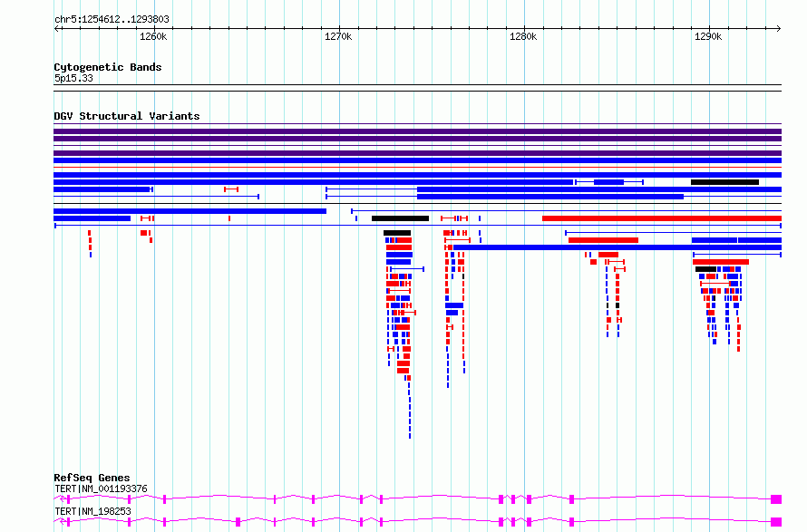The width and height of the screenshot is (807, 532).
Task: Select the thick blue bar ending near 1269k
Action: pos(190,211)
